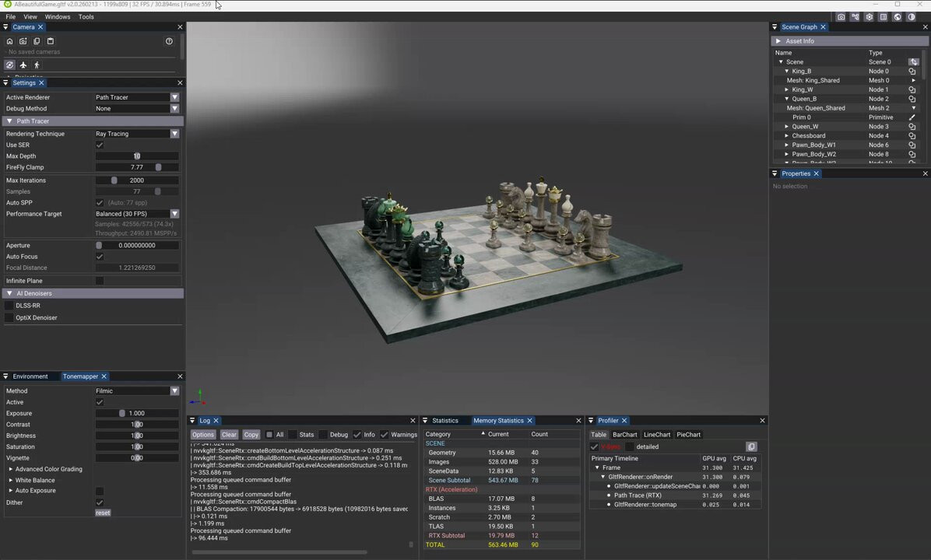Click the Log horizontal scrollbar

coord(279,552)
